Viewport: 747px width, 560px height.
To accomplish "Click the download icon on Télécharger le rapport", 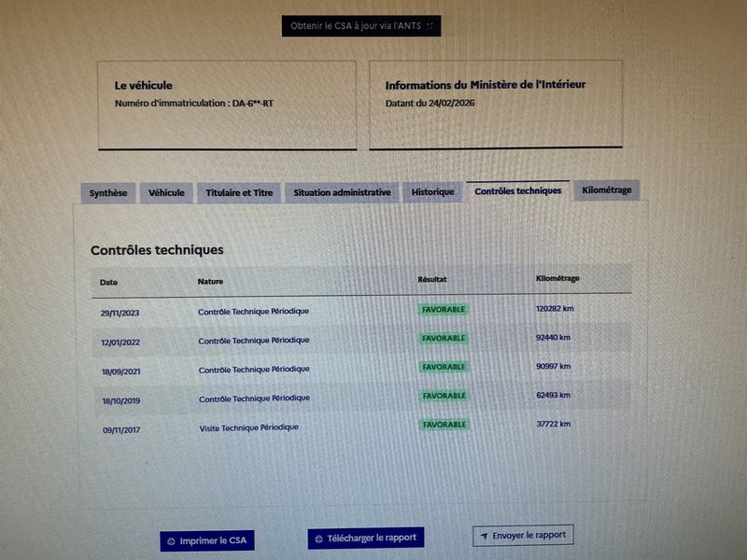I will point(318,539).
